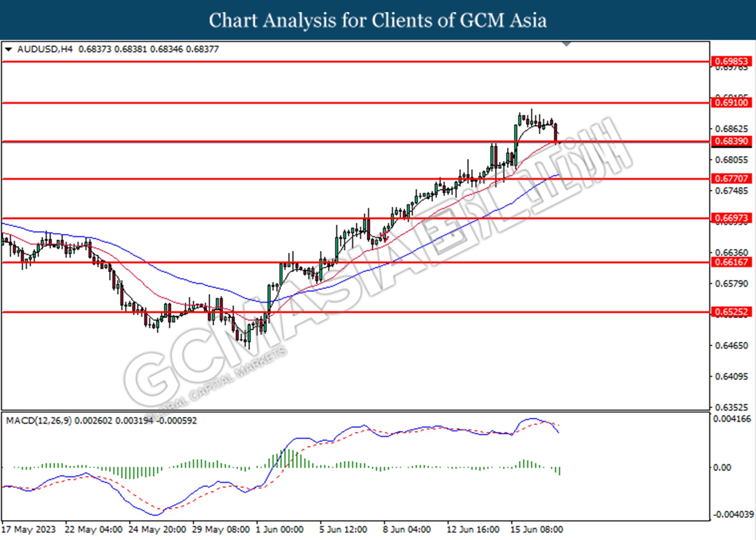Select the 0.69853 price level label
Image resolution: width=756 pixels, height=540 pixels.
point(731,61)
